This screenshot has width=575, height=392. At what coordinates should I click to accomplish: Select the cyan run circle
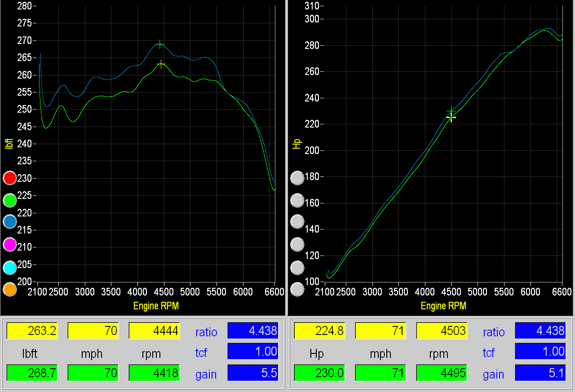(10, 268)
